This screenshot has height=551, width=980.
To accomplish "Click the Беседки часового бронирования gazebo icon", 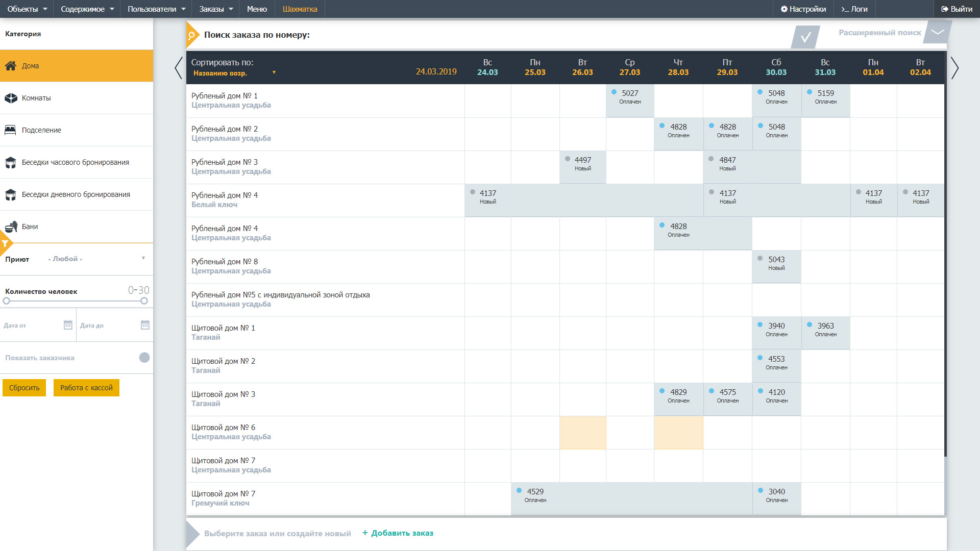I will tap(11, 162).
